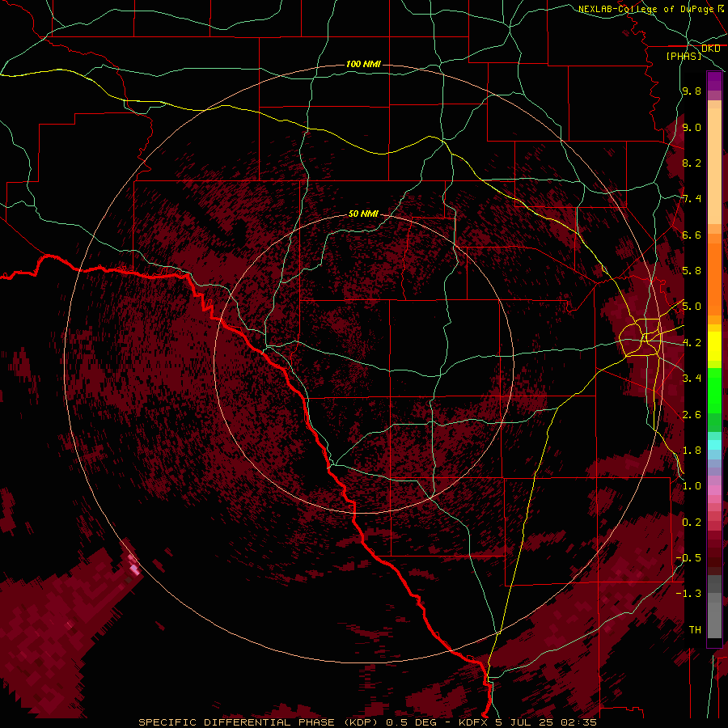Pick the cyan band of the color bar

714,445
